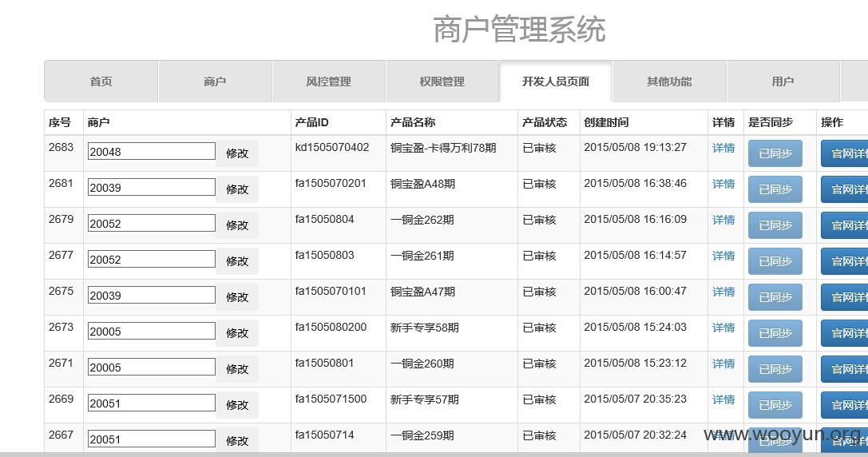Open 详情 link for fa15050801
This screenshot has width=868, height=457.
click(723, 364)
